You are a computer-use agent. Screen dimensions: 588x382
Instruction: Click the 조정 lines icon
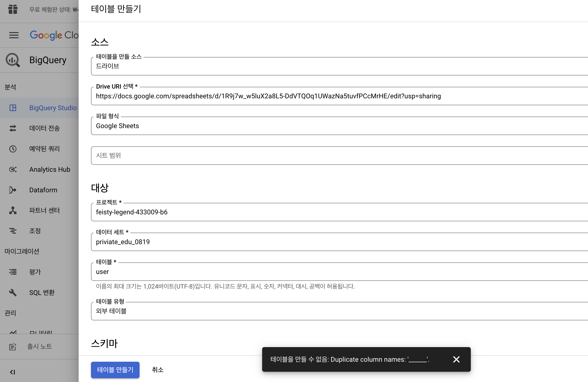(x=13, y=231)
